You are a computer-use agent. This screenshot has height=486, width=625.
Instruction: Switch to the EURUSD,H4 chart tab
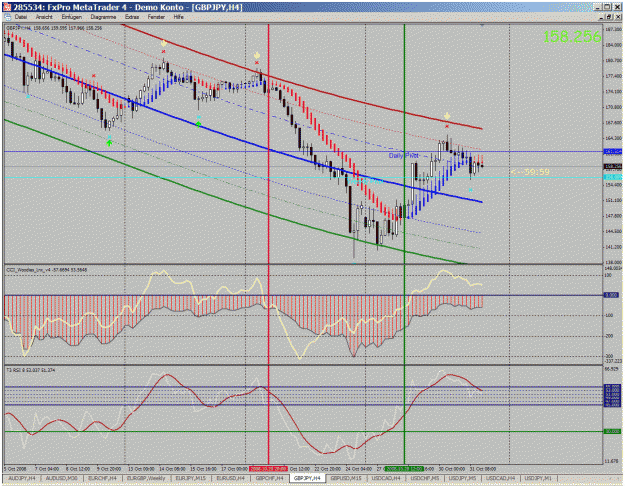point(231,478)
